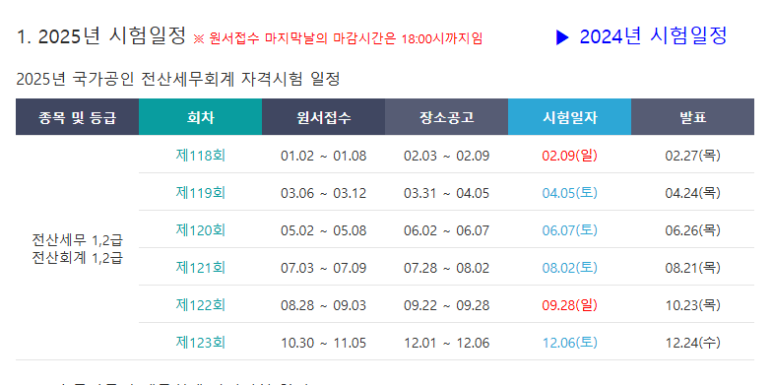Select application period 05.02 ~ 05.08
This screenshot has width=773, height=385.
pyautogui.click(x=323, y=231)
